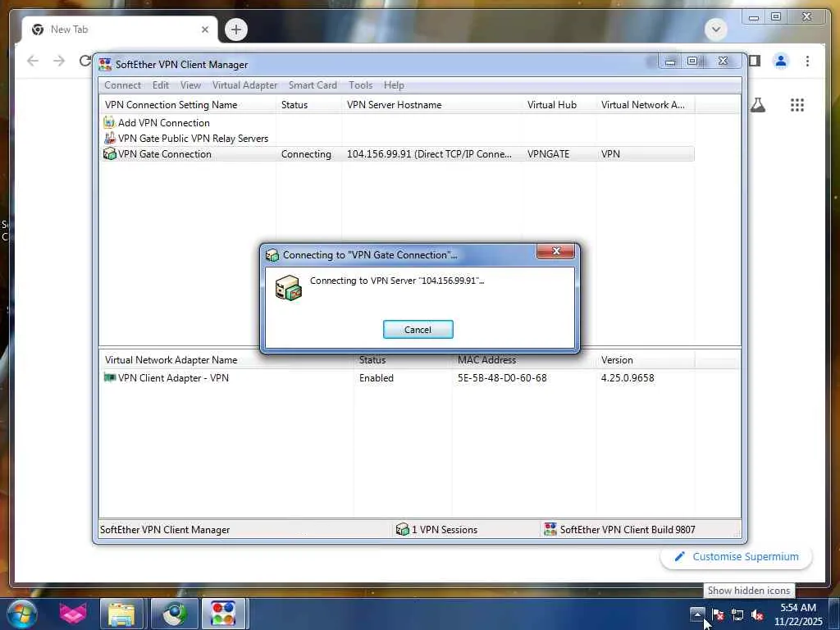Screen dimensions: 840x630
Task: Select 'VPN Gate Public VPN Relay Servers' text
Action: pos(194,138)
